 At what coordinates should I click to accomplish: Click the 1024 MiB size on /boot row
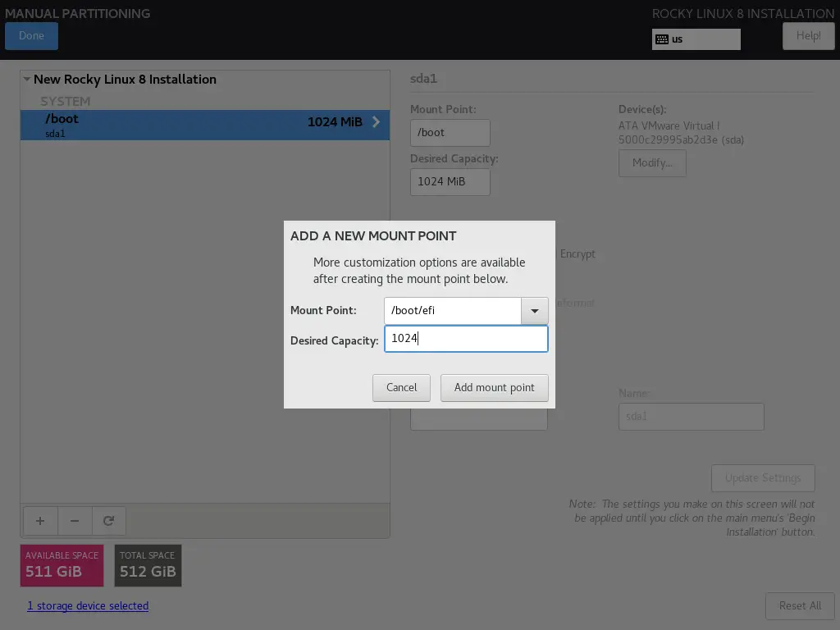click(335, 122)
